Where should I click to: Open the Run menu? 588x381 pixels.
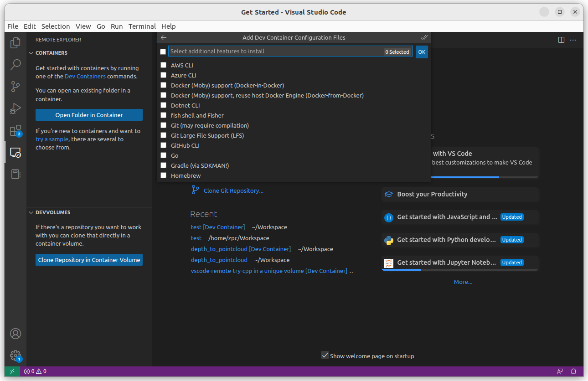point(117,26)
